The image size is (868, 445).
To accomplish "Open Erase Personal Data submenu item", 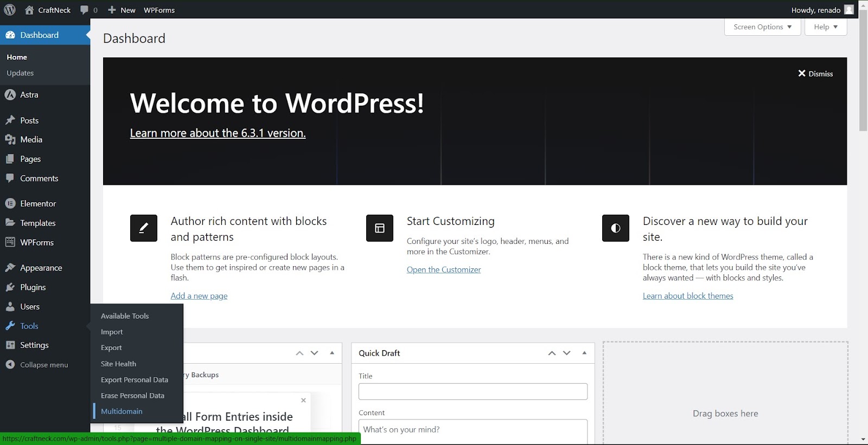I will point(132,395).
